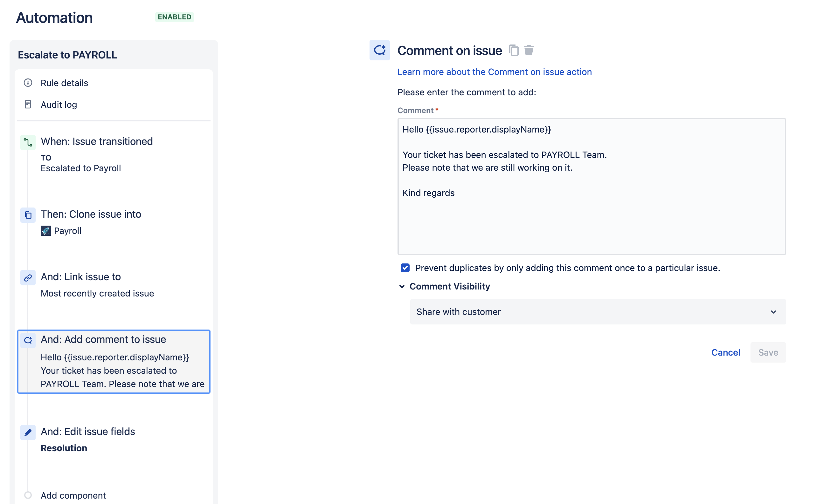
Task: Click the Comment on issue header icon
Action: coord(380,50)
